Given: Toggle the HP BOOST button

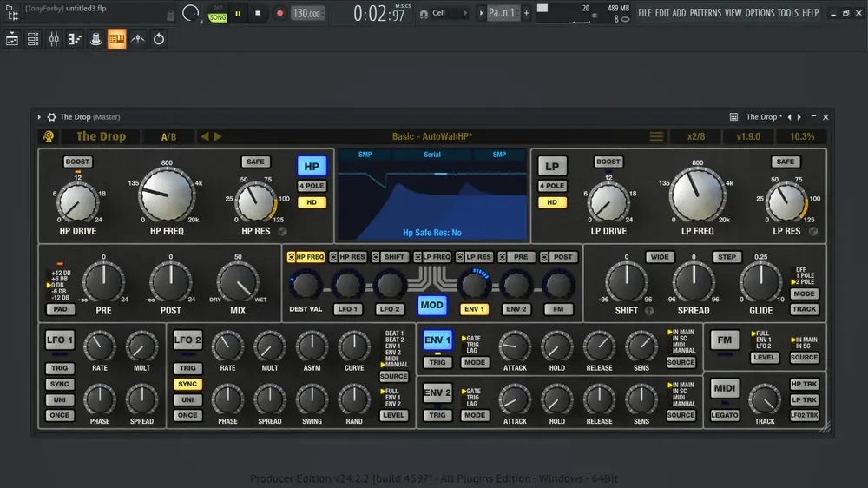Looking at the screenshot, I should (77, 162).
